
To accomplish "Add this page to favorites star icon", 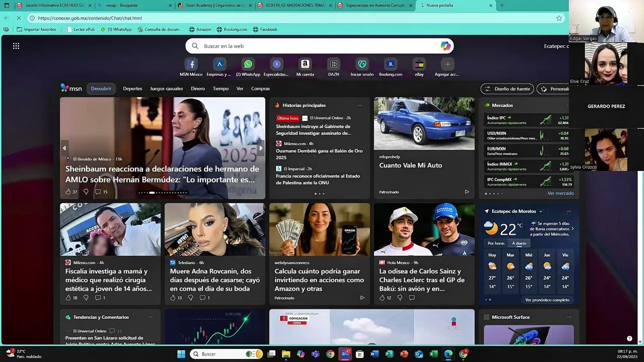I will click(559, 18).
